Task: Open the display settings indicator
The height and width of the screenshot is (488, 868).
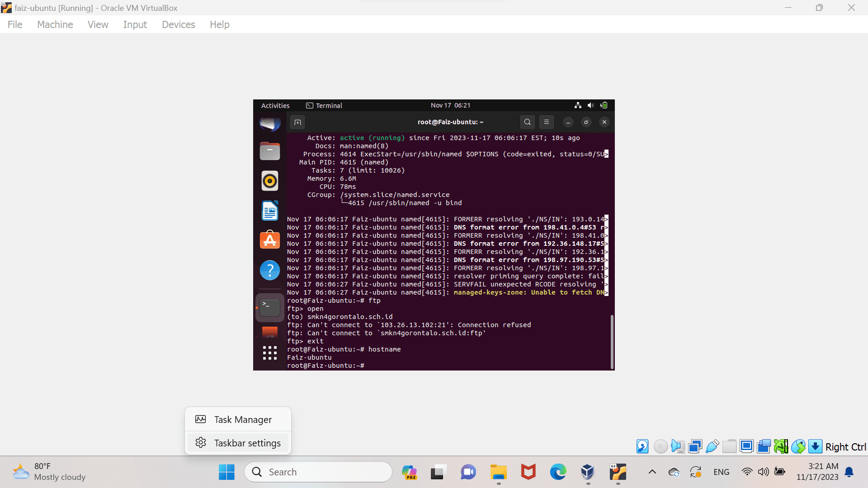Action: [746, 446]
